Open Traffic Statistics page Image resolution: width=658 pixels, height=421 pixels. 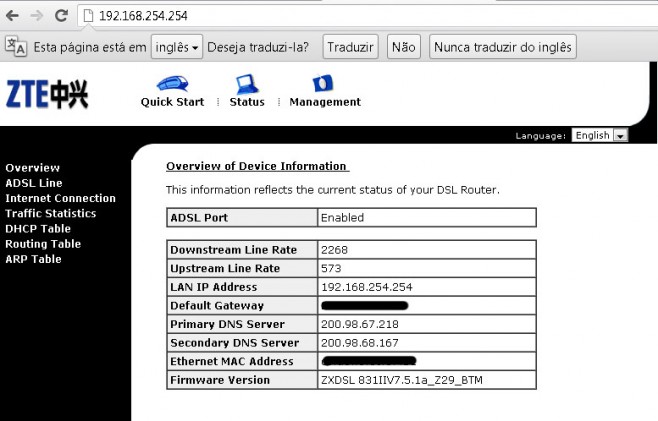pos(50,213)
